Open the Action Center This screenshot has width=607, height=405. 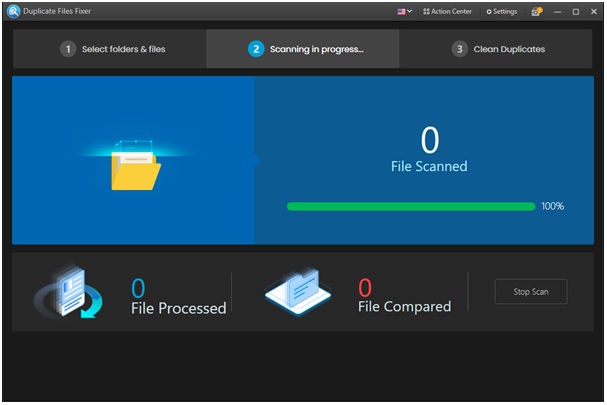tap(447, 12)
